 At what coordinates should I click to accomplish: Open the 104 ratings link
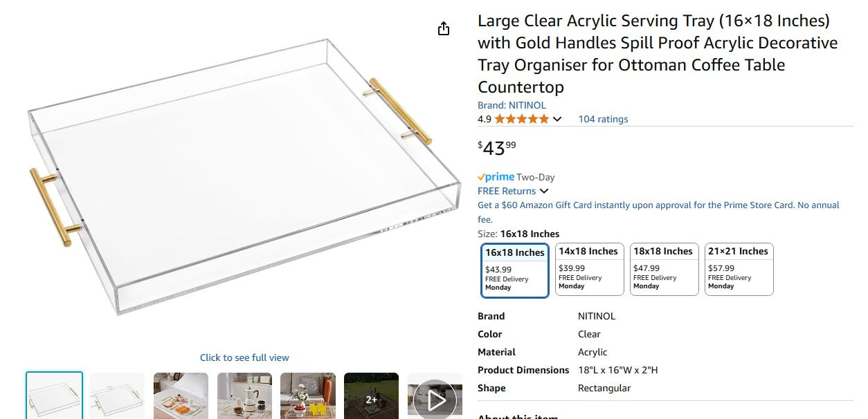[603, 119]
